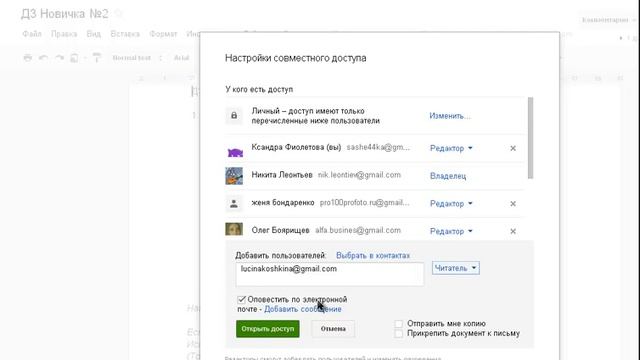Screen dimensions: 640x360
Task: Click the Комментарии button
Action: [x=607, y=20]
